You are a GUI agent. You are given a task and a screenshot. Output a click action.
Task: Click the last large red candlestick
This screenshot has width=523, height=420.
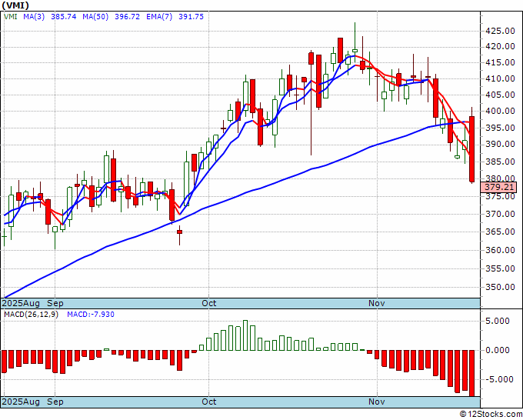(x=472, y=149)
